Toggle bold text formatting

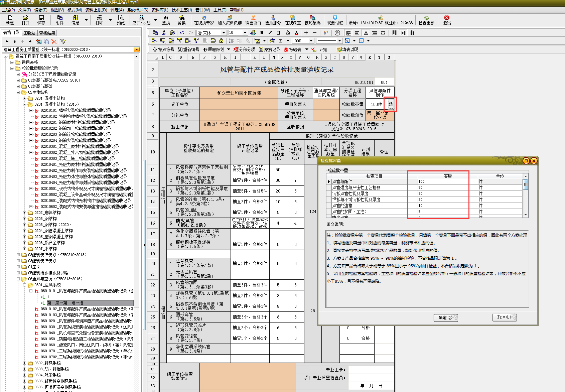tap(262, 33)
